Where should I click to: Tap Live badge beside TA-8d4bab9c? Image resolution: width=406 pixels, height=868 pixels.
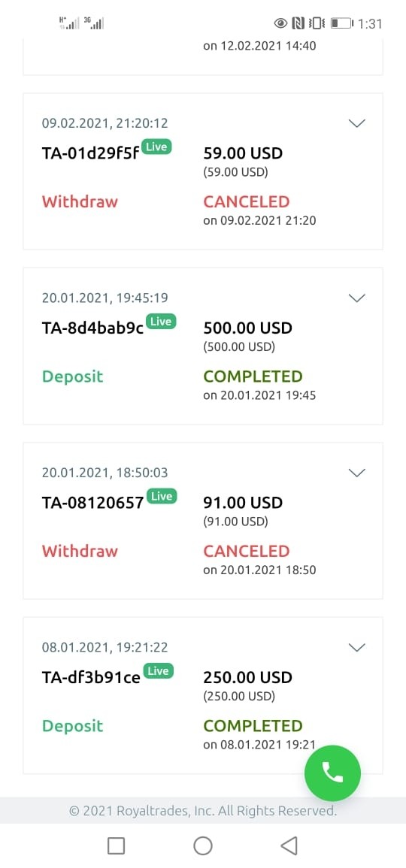point(161,322)
